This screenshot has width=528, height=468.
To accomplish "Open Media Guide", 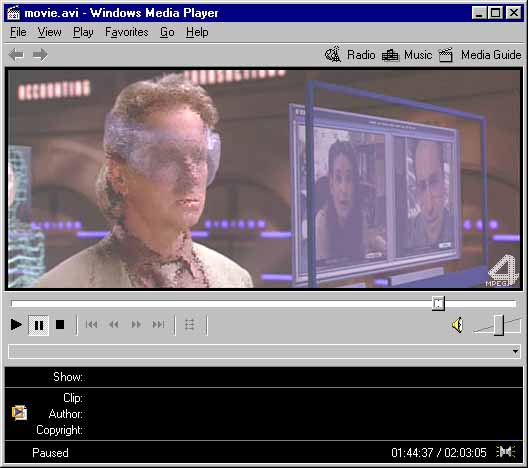I will pyautogui.click(x=491, y=55).
